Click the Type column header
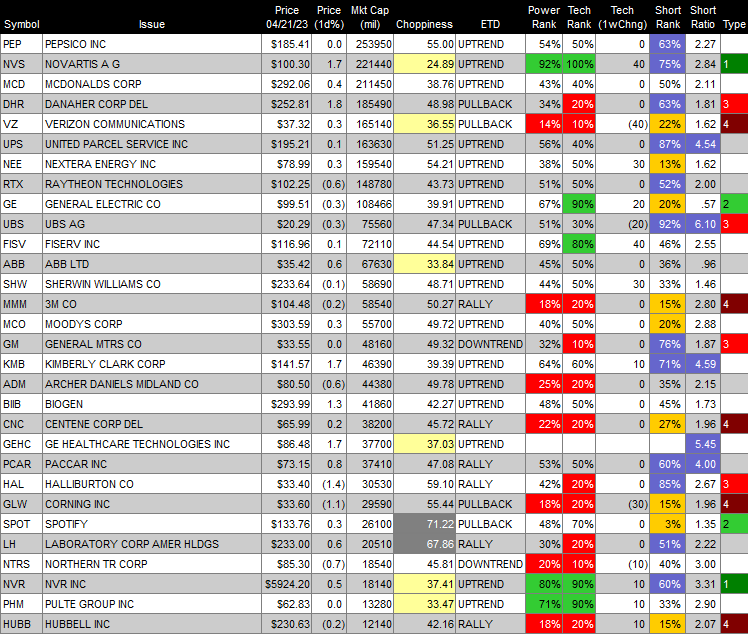Screen dimensions: 748x634 pos(734,24)
